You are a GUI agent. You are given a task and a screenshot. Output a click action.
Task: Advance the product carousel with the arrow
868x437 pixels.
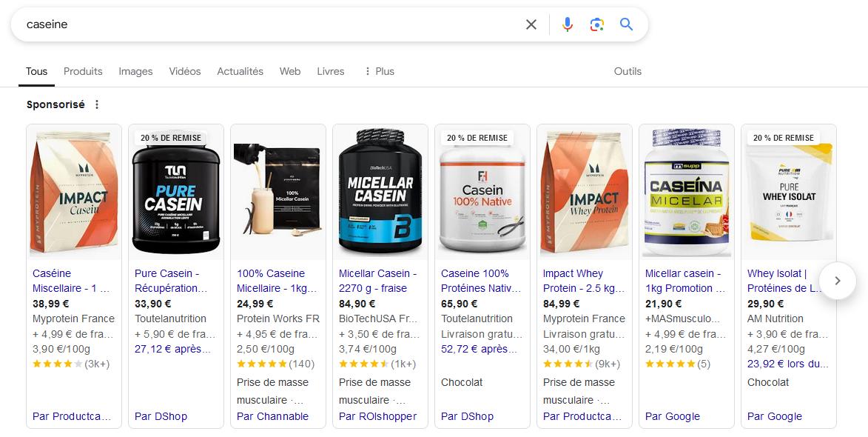click(838, 281)
